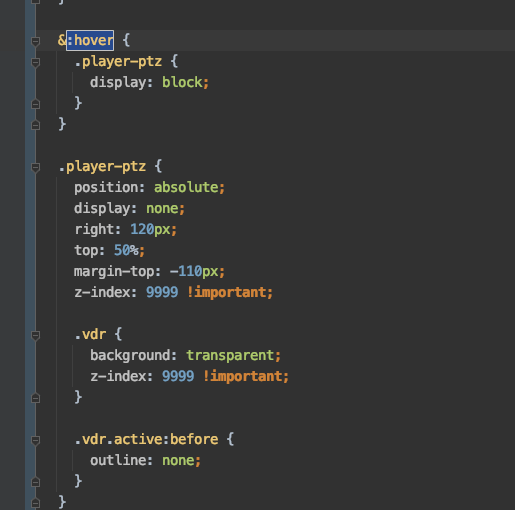Click the 9999 value in the .player-ptz z-index

(x=162, y=292)
